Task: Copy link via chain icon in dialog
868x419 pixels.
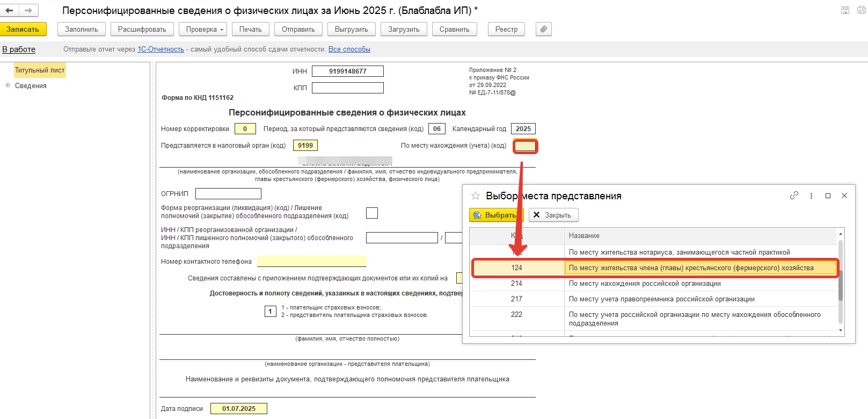Action: tap(794, 196)
